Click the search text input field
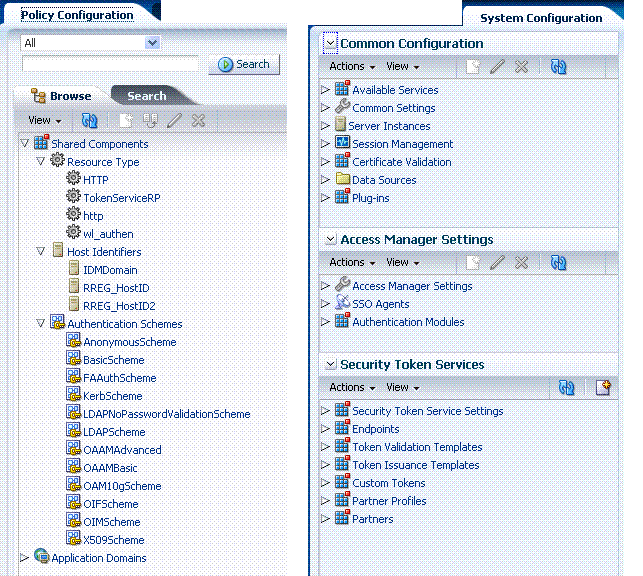This screenshot has width=643, height=576. [x=110, y=64]
